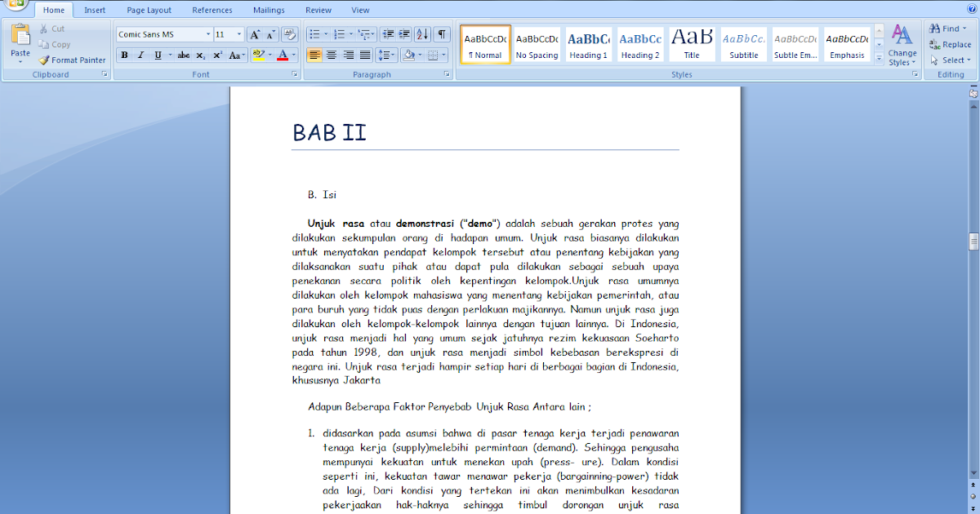
Task: Grow font size with the large A icon
Action: click(x=255, y=34)
